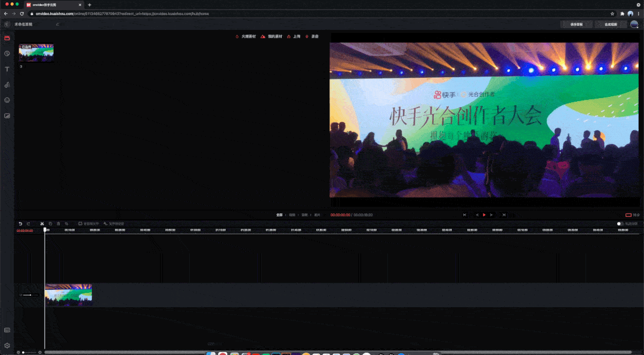Click the 录音 microphone icon in the top bar

(x=312, y=36)
